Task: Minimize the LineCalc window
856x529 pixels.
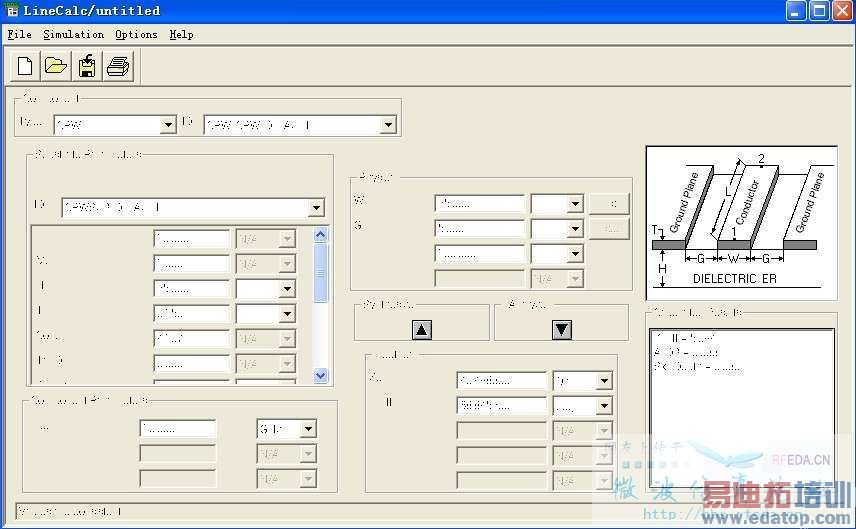Action: pyautogui.click(x=796, y=11)
